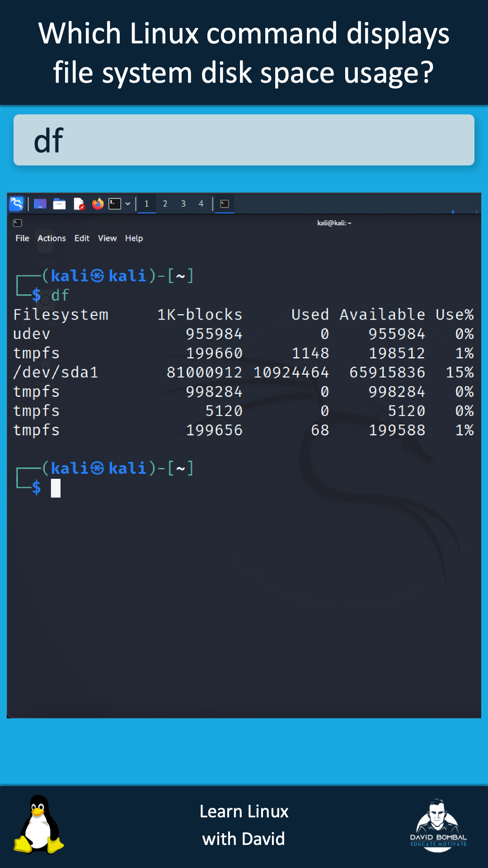Open the Help menu
Screen dimensions: 488x868
pyautogui.click(x=134, y=238)
